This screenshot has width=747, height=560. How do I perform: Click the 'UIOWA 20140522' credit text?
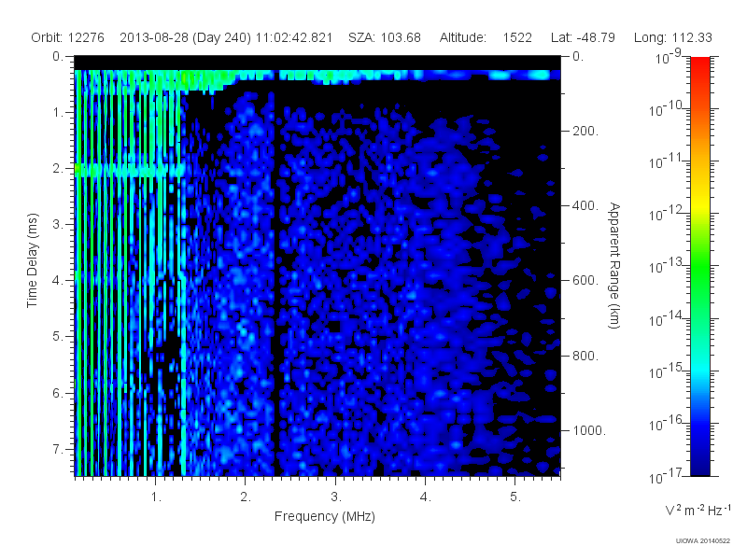point(703,540)
